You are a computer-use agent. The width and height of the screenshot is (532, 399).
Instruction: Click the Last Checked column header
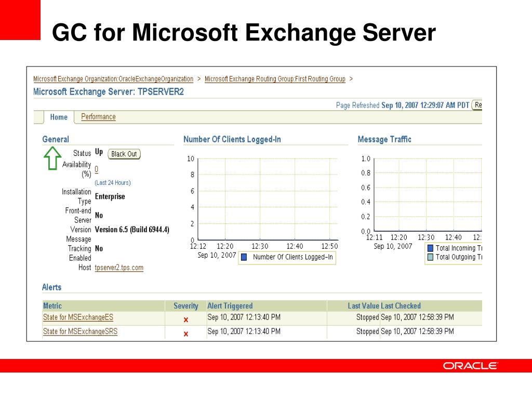pyautogui.click(x=401, y=305)
